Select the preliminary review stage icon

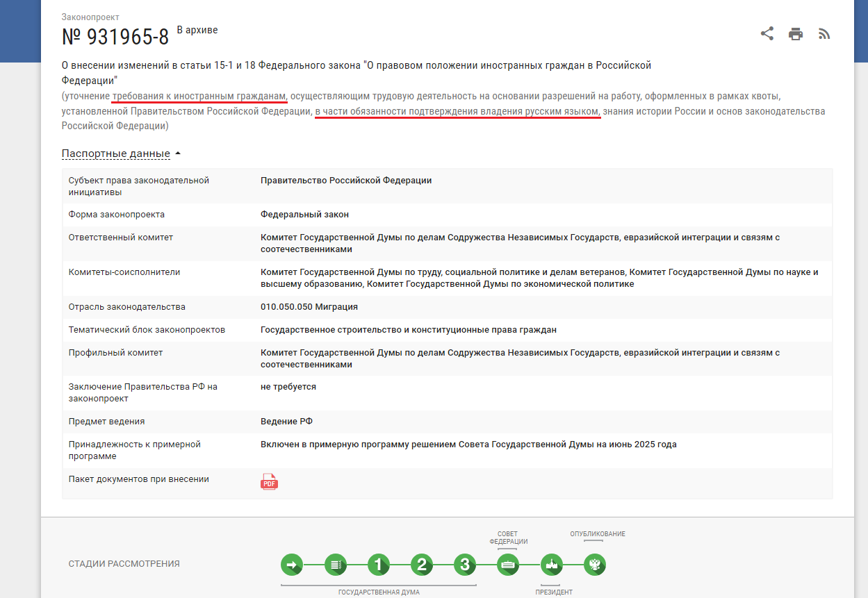[x=335, y=565]
